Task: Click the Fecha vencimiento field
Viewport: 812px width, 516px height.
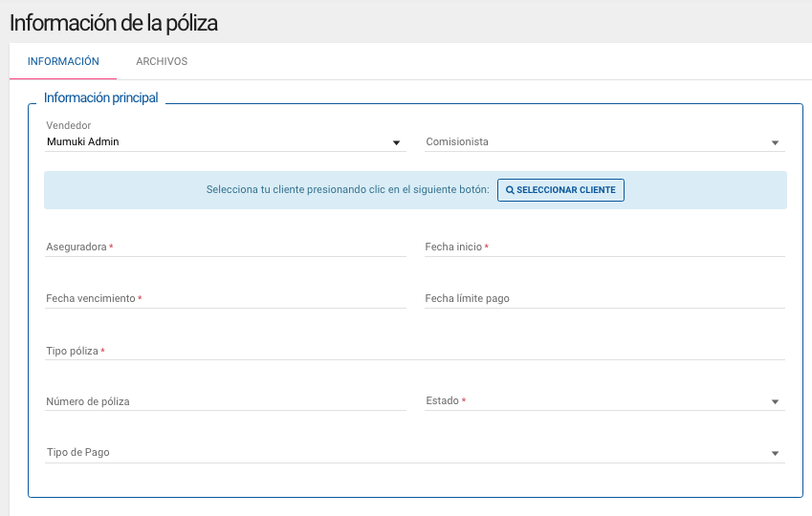Action: pyautogui.click(x=226, y=299)
